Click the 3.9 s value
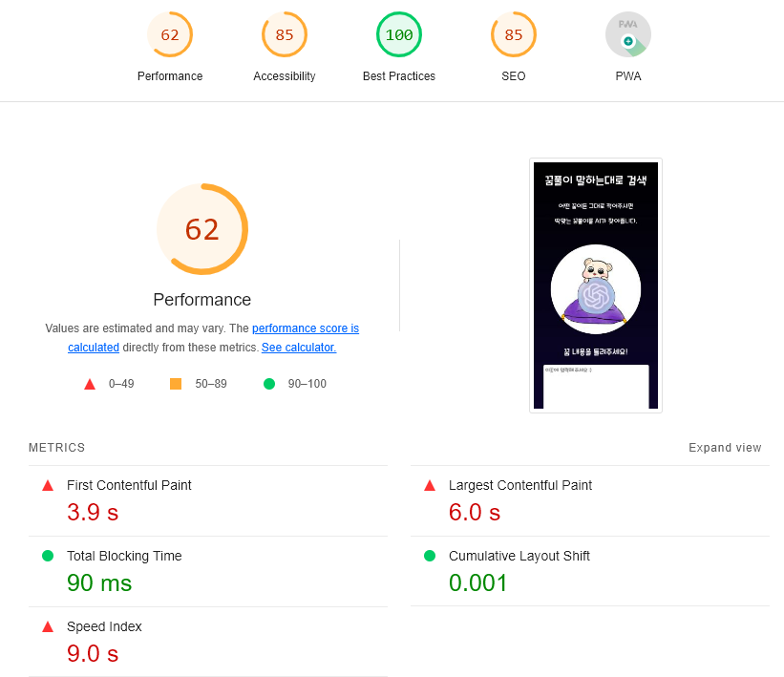This screenshot has height=677, width=784. click(x=93, y=512)
